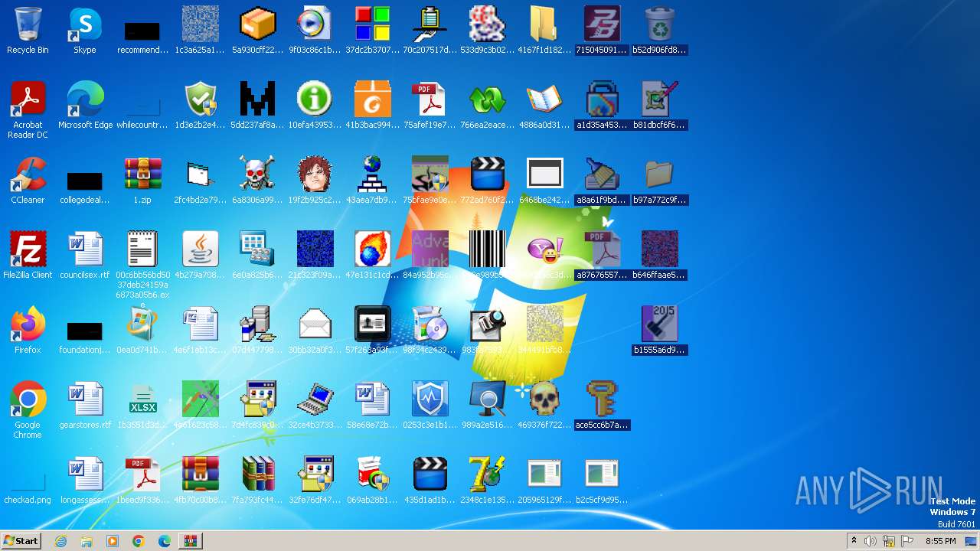Screen dimensions: 980x551
Task: Select the colored squares icon 37dc2b3707
Action: (x=372, y=31)
